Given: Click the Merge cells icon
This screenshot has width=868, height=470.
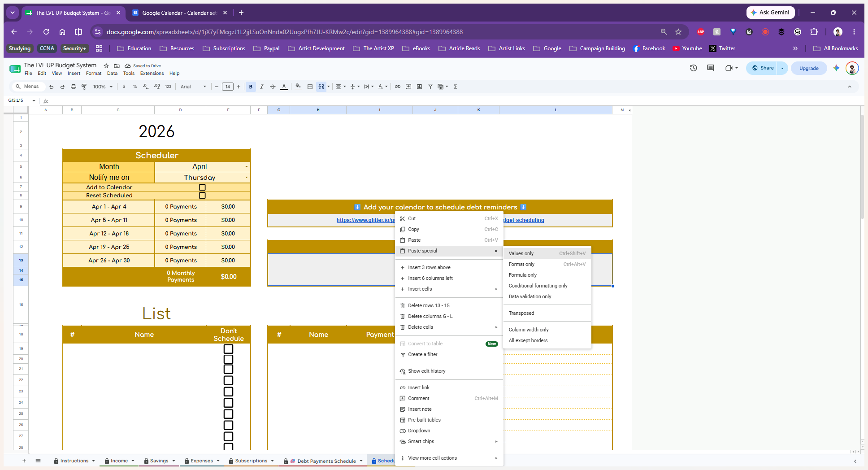Looking at the screenshot, I should (x=321, y=87).
